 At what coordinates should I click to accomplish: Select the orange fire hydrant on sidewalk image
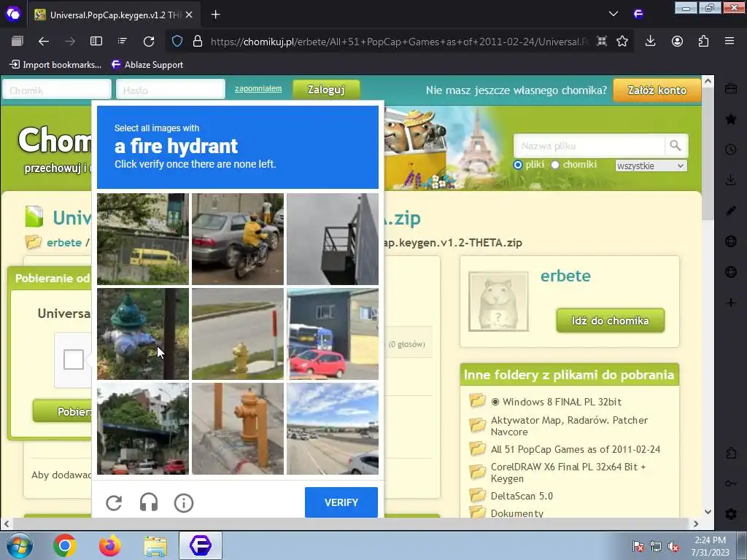pyautogui.click(x=238, y=429)
